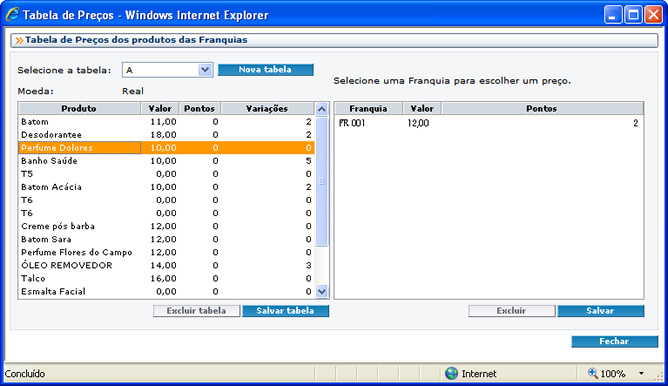668x386 pixels.
Task: Click the product list scroll-up arrow
Action: click(322, 109)
